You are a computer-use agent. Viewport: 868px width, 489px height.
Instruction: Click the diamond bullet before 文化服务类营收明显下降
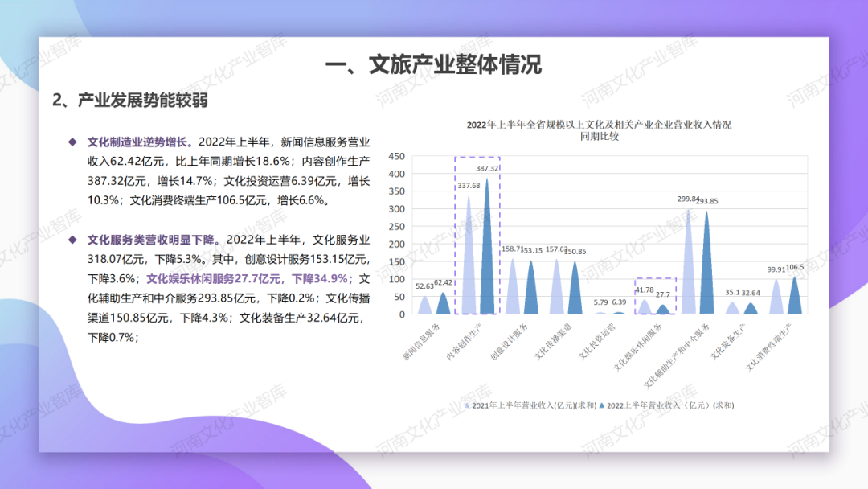pyautogui.click(x=74, y=241)
